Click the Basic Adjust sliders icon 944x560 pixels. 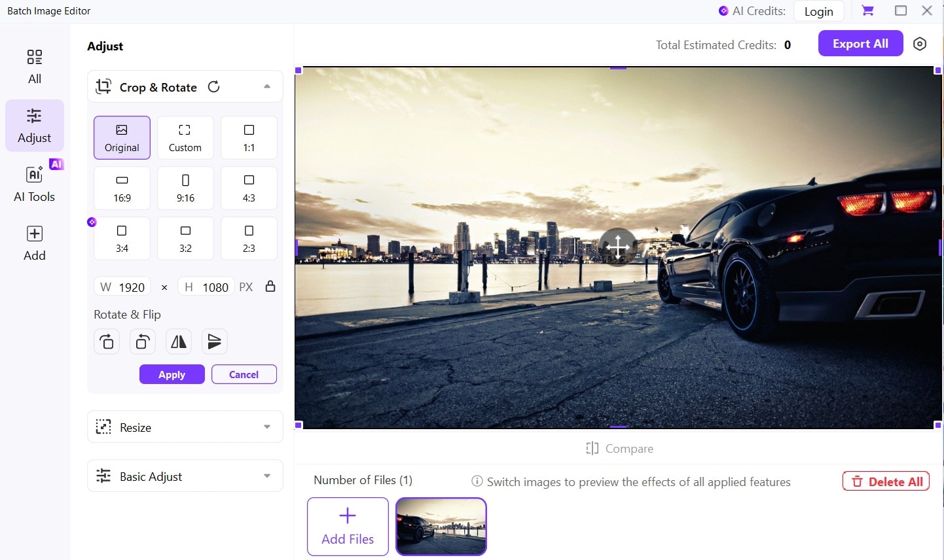103,476
